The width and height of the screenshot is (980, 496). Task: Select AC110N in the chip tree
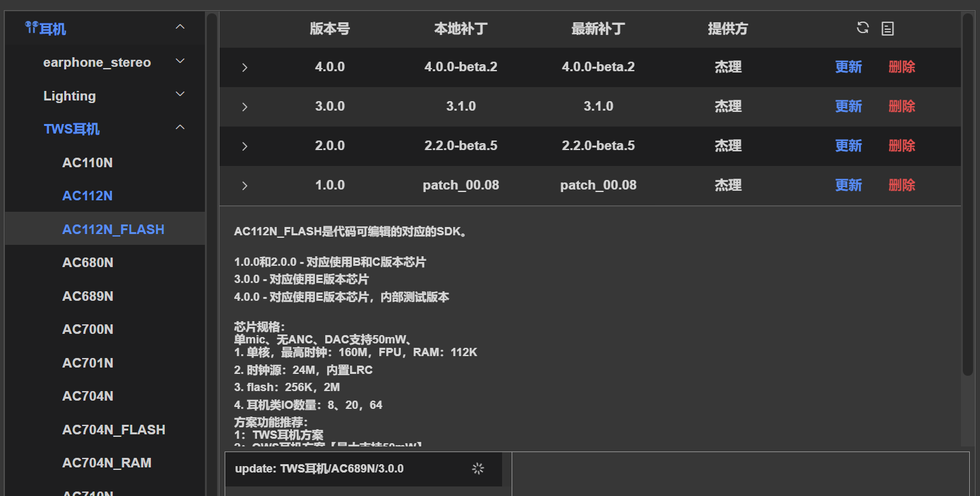click(87, 163)
